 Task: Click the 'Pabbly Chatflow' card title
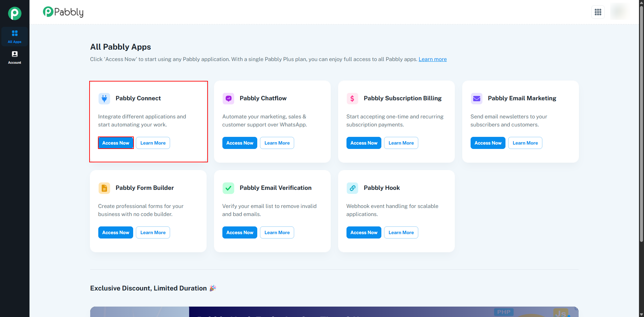coord(263,98)
